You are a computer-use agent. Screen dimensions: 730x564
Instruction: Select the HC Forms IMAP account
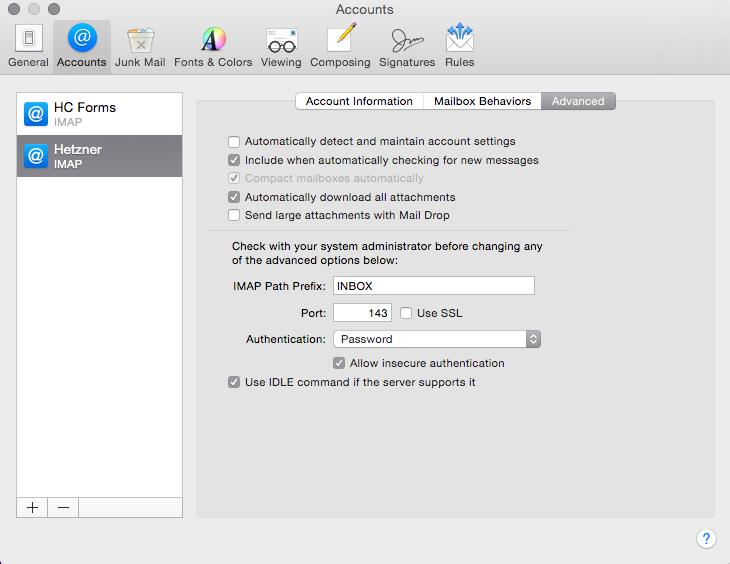click(99, 114)
